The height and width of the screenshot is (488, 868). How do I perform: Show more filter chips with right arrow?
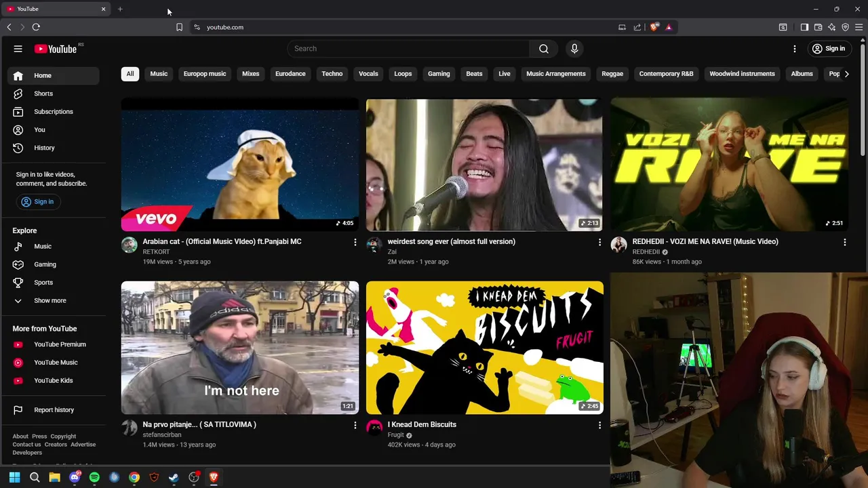tap(846, 74)
